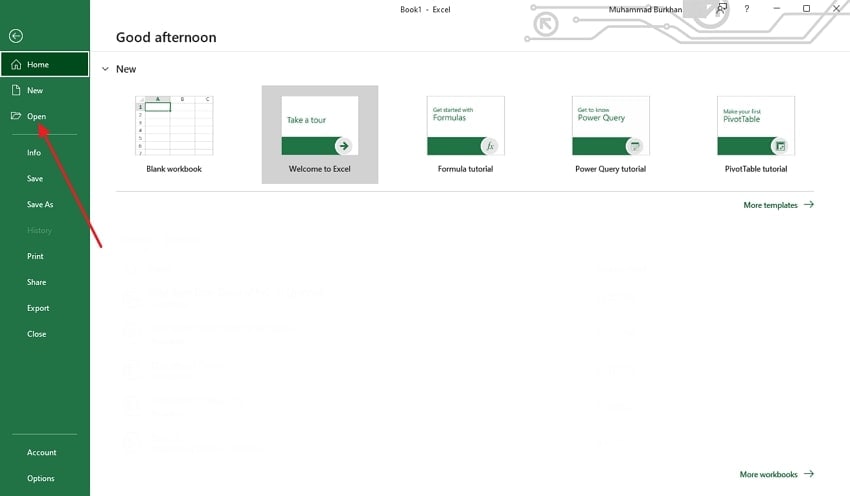This screenshot has width=850, height=496.
Task: Click the Open folder icon in sidebar
Action: tap(16, 116)
